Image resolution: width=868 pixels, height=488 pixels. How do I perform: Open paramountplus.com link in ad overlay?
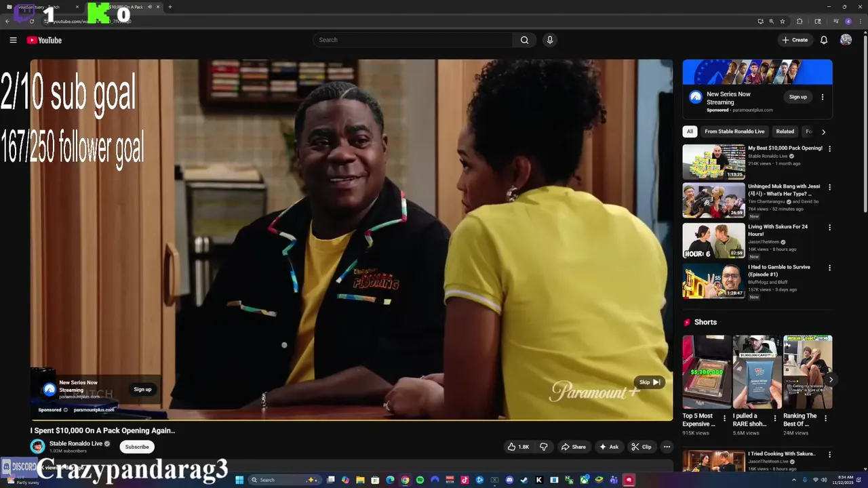tap(94, 410)
